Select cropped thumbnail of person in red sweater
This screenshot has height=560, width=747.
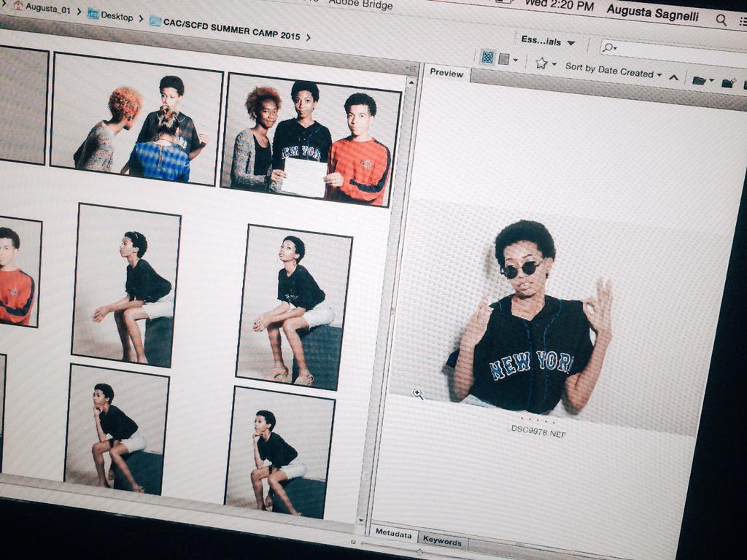19,271
